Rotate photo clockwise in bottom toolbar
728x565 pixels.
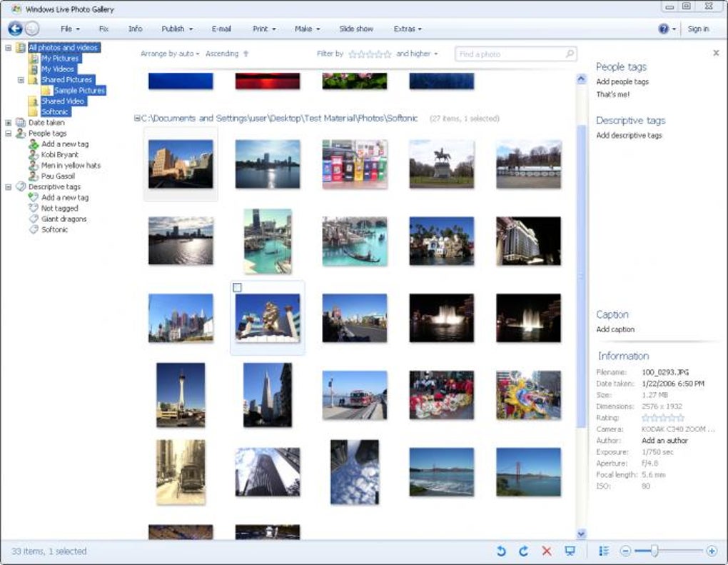[x=523, y=551]
